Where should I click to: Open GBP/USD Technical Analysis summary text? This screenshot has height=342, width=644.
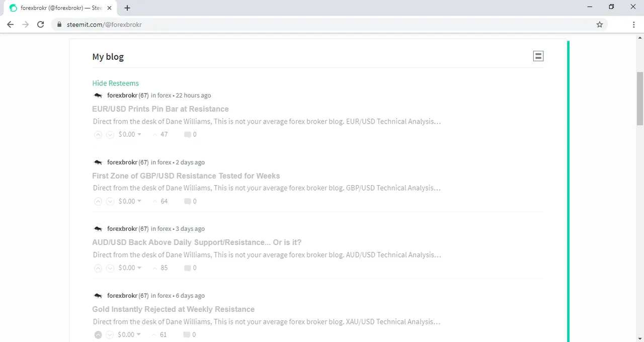pos(267,188)
